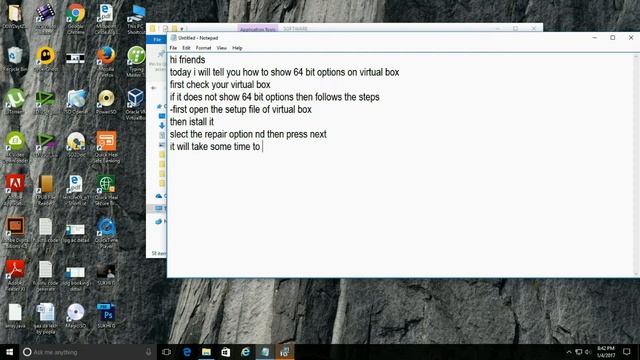Image resolution: width=640 pixels, height=360 pixels.
Task: Open the Notepad View menu
Action: pos(222,48)
